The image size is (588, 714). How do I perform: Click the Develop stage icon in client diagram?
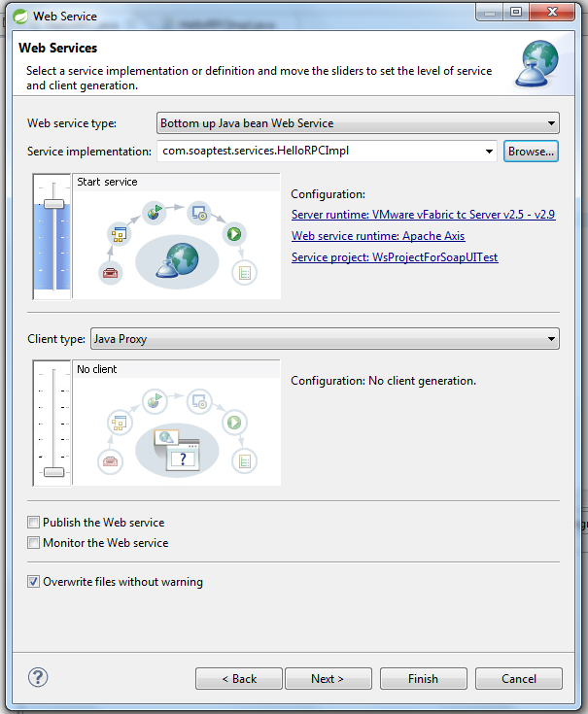pyautogui.click(x=110, y=461)
